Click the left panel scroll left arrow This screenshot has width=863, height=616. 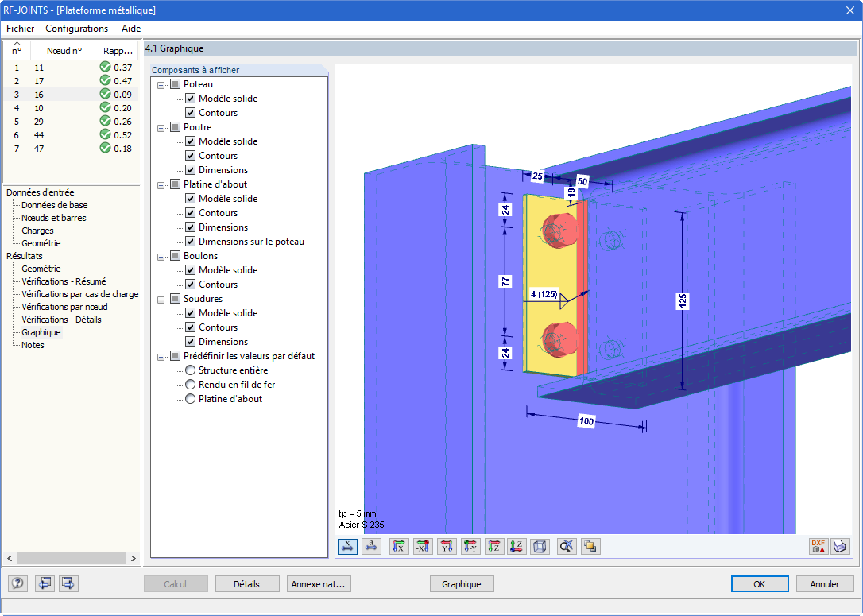pos(10,558)
